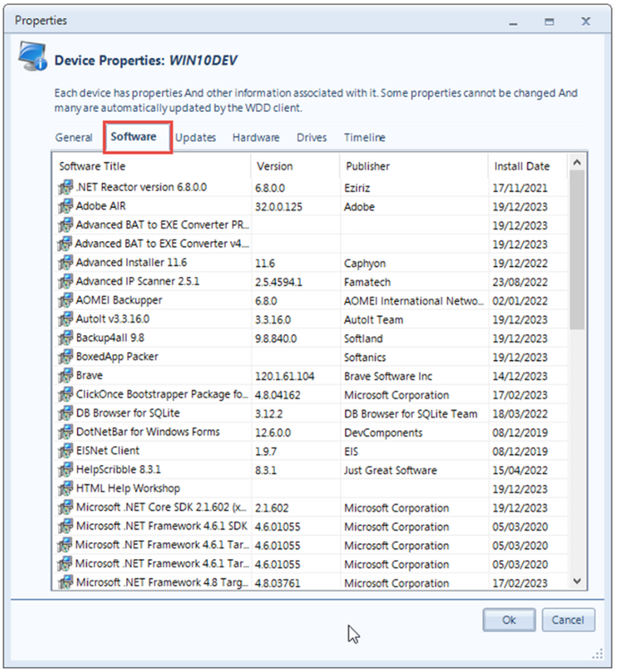This screenshot has width=618, height=672.
Task: Click the Adobe AIR software icon
Action: (65, 206)
